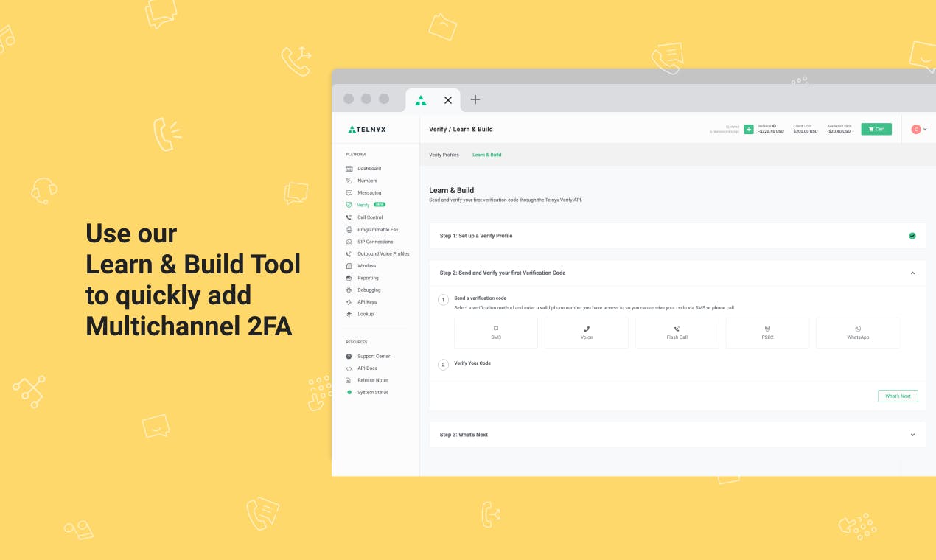Open the SIP Connections icon
The width and height of the screenshot is (936, 560).
pyautogui.click(x=349, y=242)
